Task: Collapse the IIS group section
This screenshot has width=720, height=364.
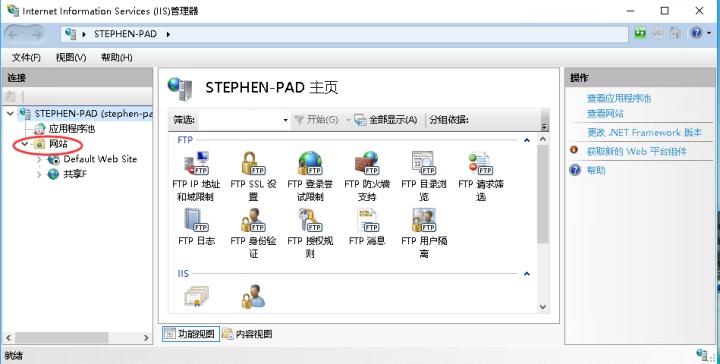Action: pyautogui.click(x=527, y=274)
